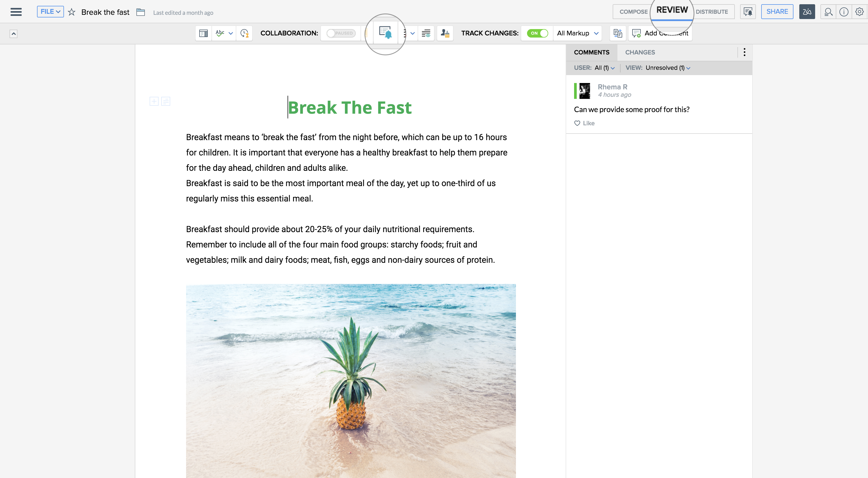
Task: Open the settings gear icon
Action: 859,12
